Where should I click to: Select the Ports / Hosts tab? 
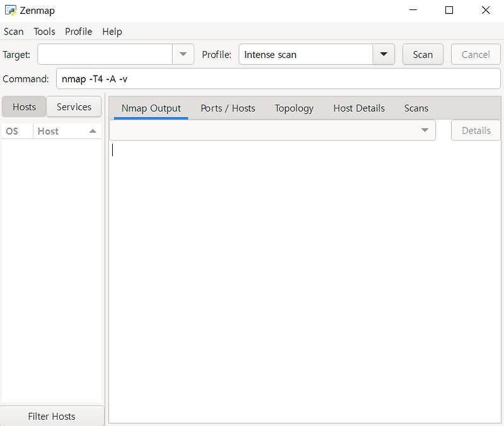[x=227, y=108]
